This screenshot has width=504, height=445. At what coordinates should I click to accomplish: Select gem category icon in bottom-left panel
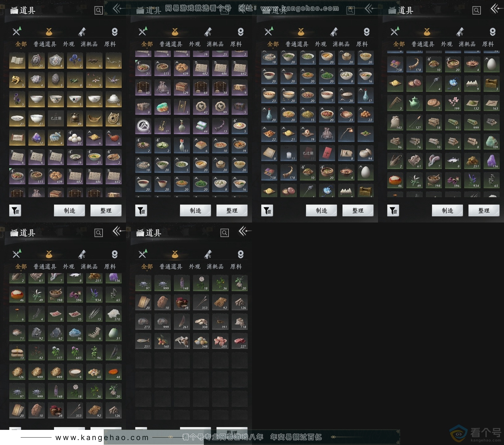[115, 254]
